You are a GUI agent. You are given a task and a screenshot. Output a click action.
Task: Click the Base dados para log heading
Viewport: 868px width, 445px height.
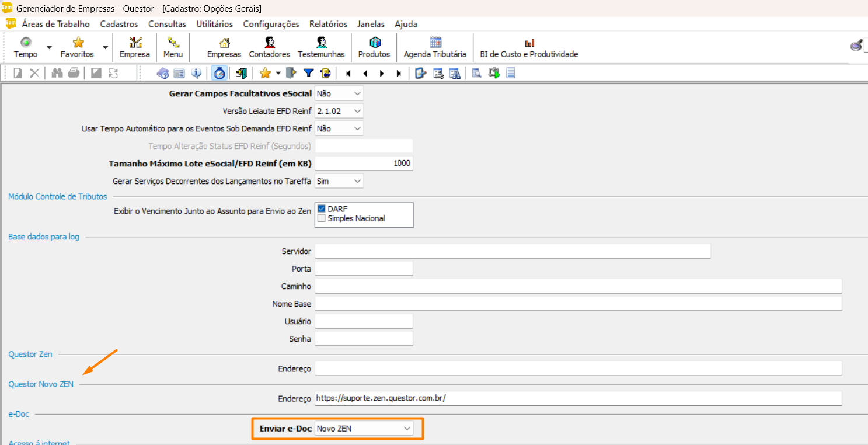(x=44, y=237)
